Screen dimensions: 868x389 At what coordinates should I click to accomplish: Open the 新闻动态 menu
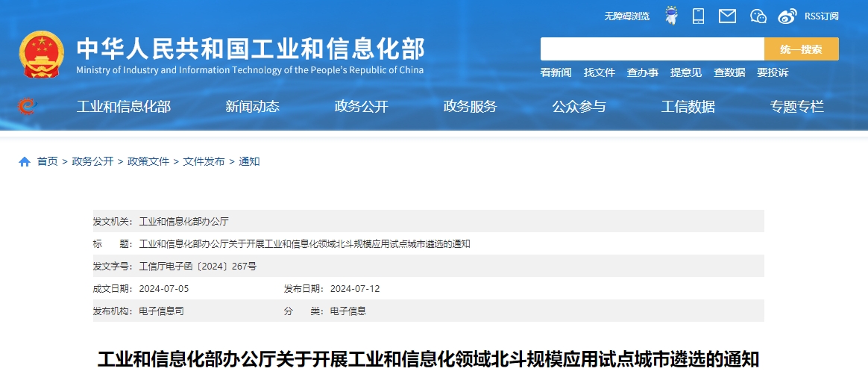coord(253,106)
